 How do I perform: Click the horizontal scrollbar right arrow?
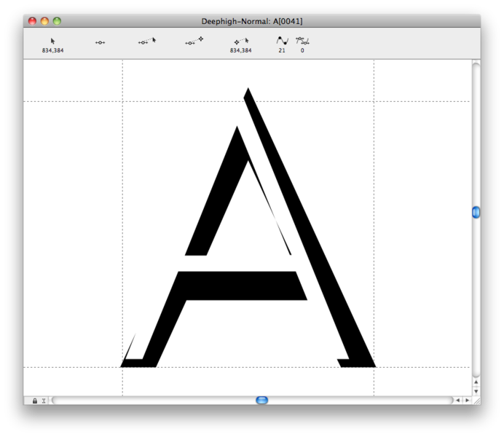pos(467,401)
